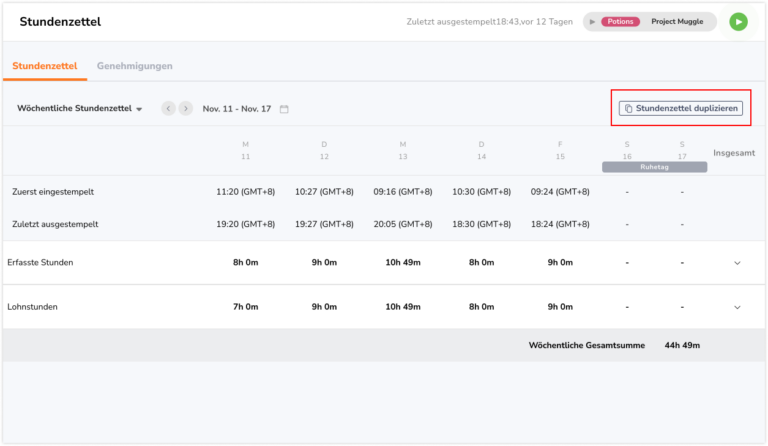
Task: Click the 10:27 (GMT+8) clock-in time
Action: pyautogui.click(x=324, y=192)
